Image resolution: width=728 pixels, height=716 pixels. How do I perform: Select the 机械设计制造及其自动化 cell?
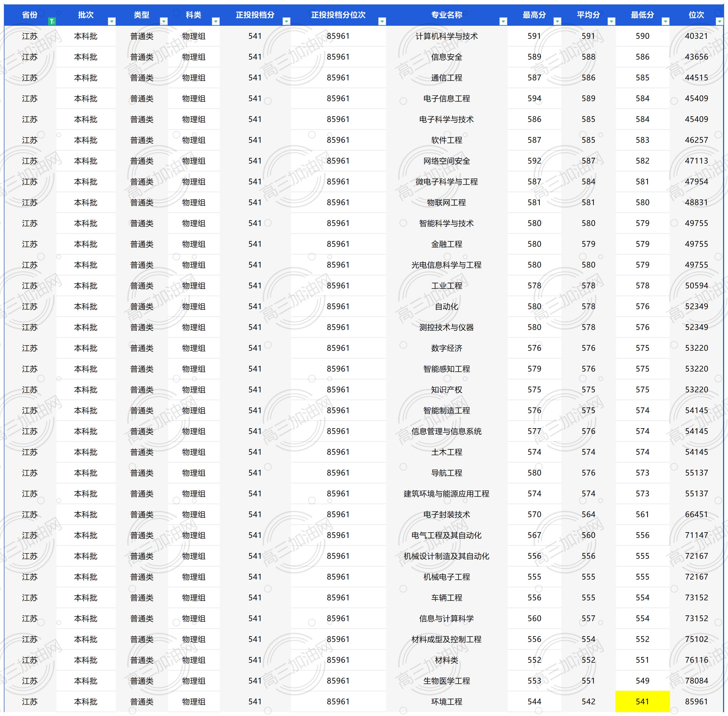pyautogui.click(x=447, y=556)
